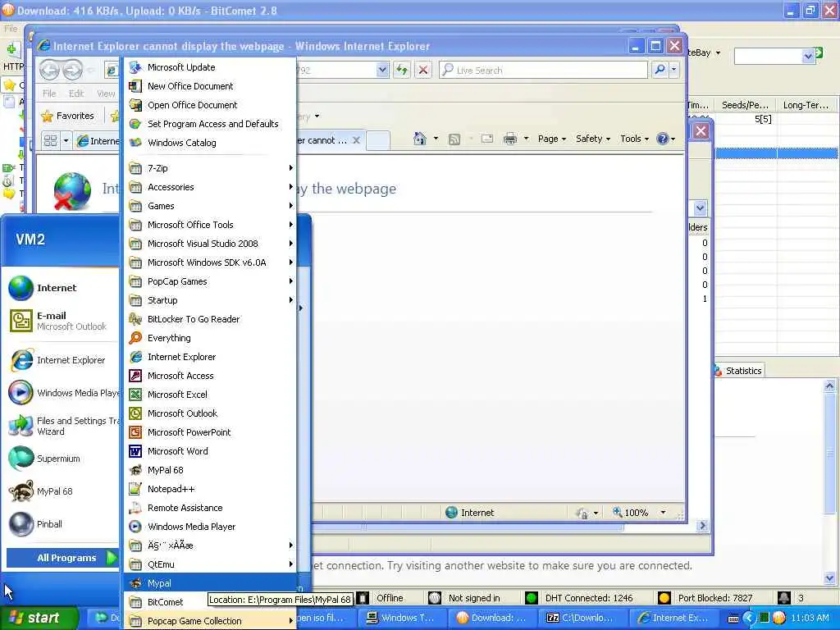
Task: Open the IE address bar dropdown
Action: (382, 70)
